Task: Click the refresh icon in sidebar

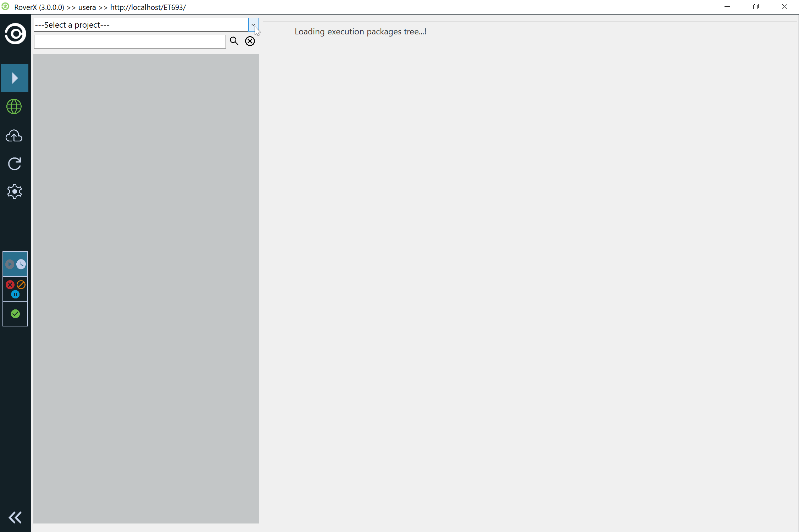Action: (x=15, y=164)
